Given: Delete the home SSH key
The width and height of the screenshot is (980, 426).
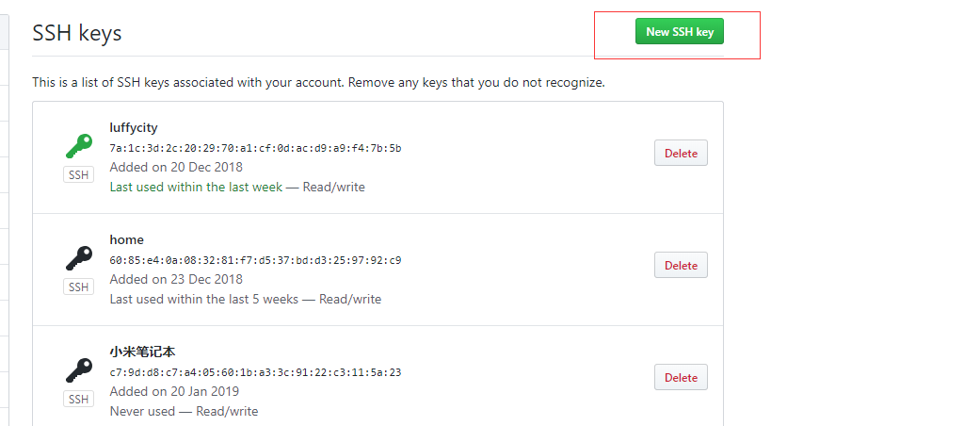Looking at the screenshot, I should [681, 265].
